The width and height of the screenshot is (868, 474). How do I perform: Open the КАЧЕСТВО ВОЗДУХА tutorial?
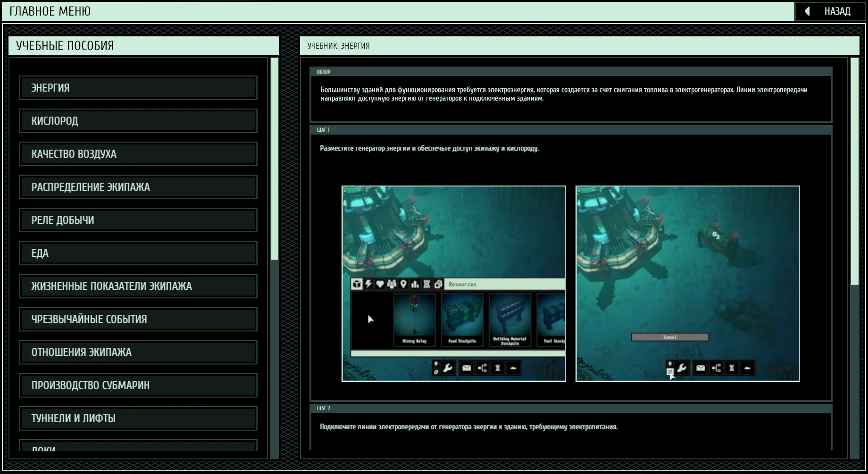tap(138, 154)
